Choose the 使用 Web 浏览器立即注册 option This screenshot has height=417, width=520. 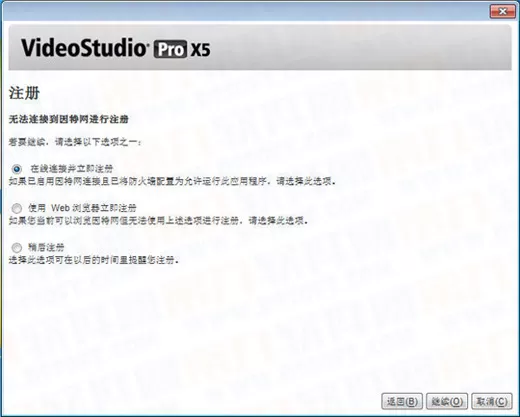pyautogui.click(x=16, y=208)
